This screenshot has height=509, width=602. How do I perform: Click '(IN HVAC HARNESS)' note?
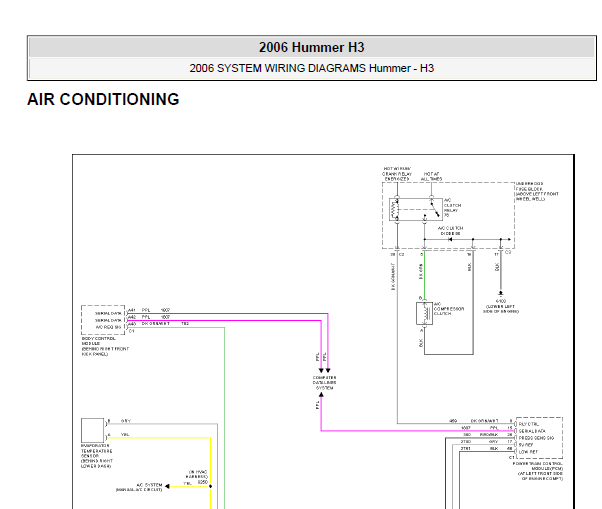click(x=198, y=474)
